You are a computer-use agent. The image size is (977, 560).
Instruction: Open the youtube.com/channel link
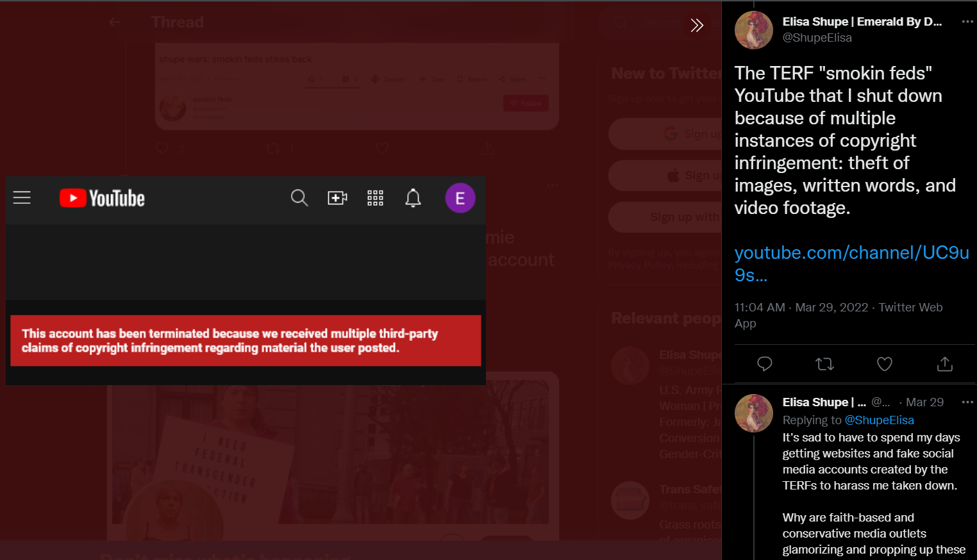[x=851, y=263]
